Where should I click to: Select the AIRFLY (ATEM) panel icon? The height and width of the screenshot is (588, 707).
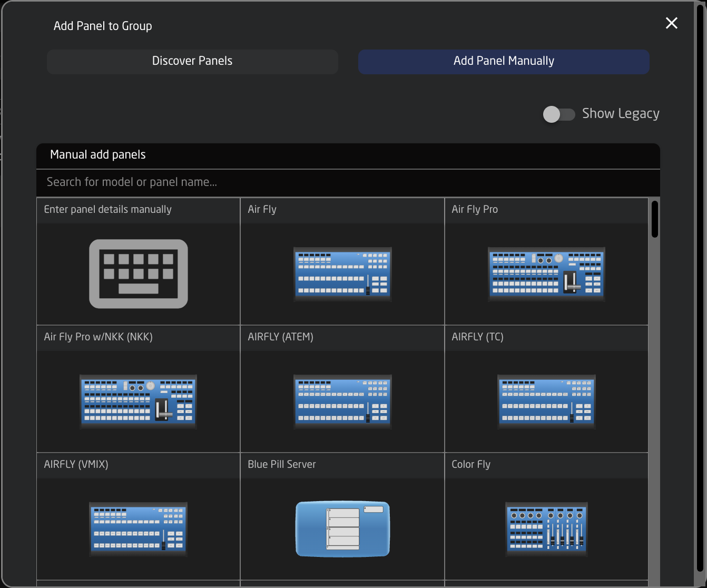(342, 401)
